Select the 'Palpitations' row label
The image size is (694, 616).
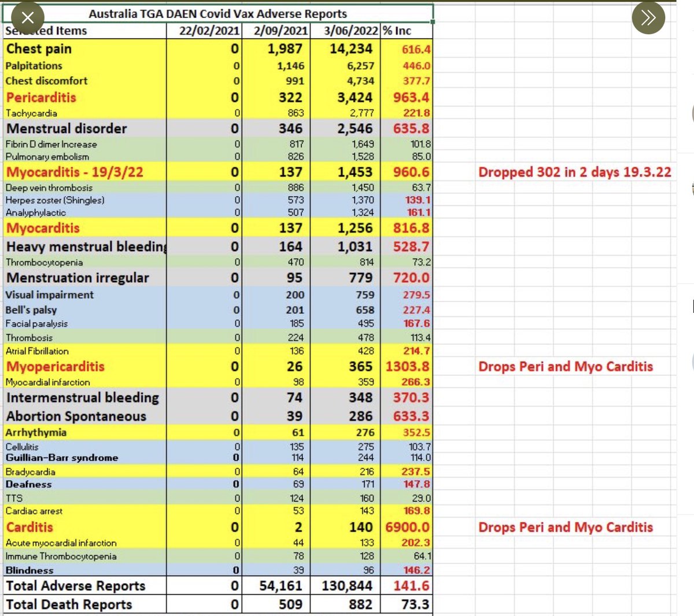point(34,66)
